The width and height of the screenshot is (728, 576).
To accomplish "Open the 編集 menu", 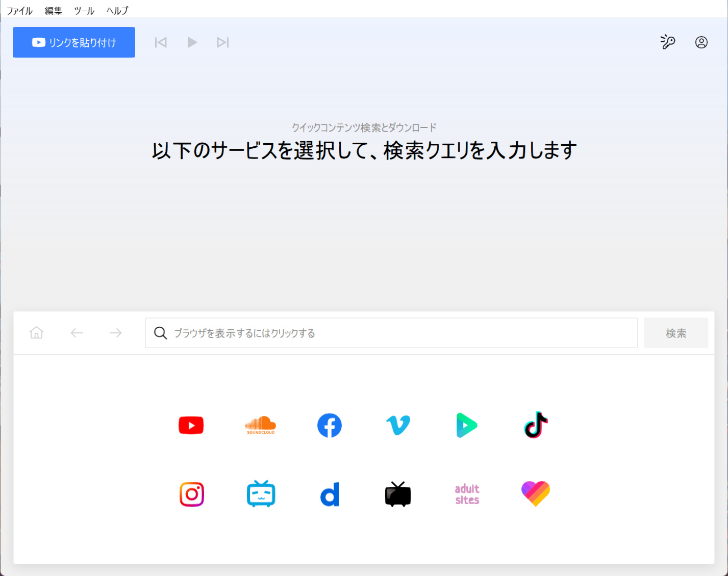I will 54,11.
